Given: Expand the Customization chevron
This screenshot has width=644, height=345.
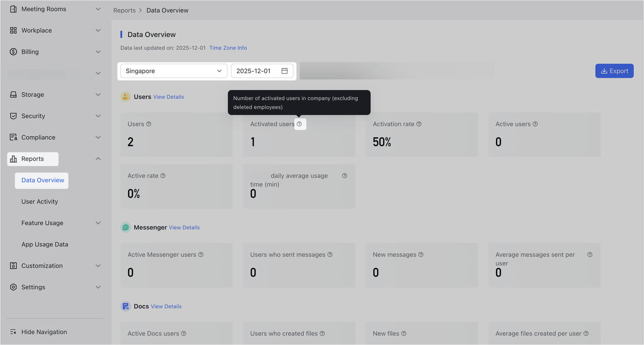Looking at the screenshot, I should (x=98, y=266).
